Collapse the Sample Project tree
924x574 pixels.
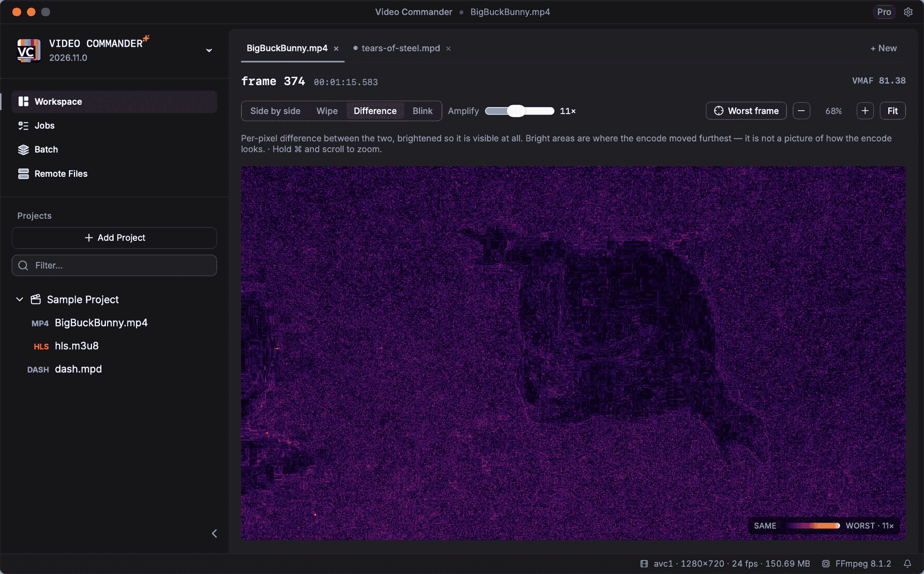click(x=20, y=300)
